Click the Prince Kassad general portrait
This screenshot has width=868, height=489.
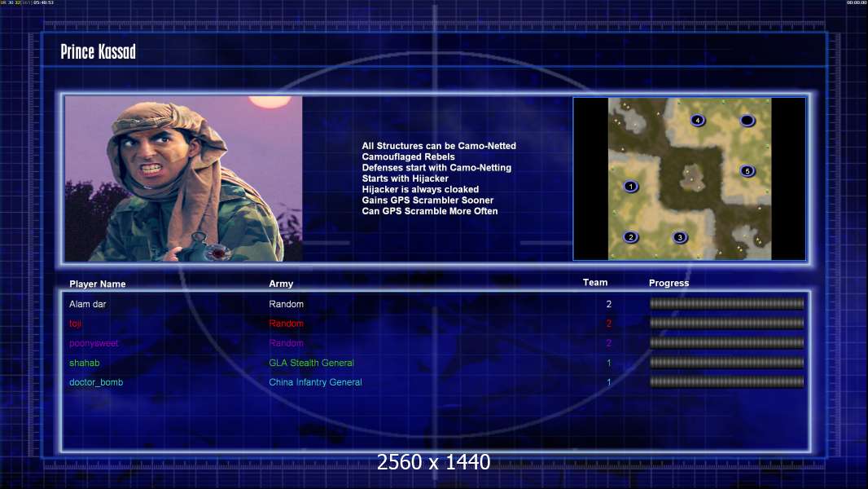[x=184, y=178]
